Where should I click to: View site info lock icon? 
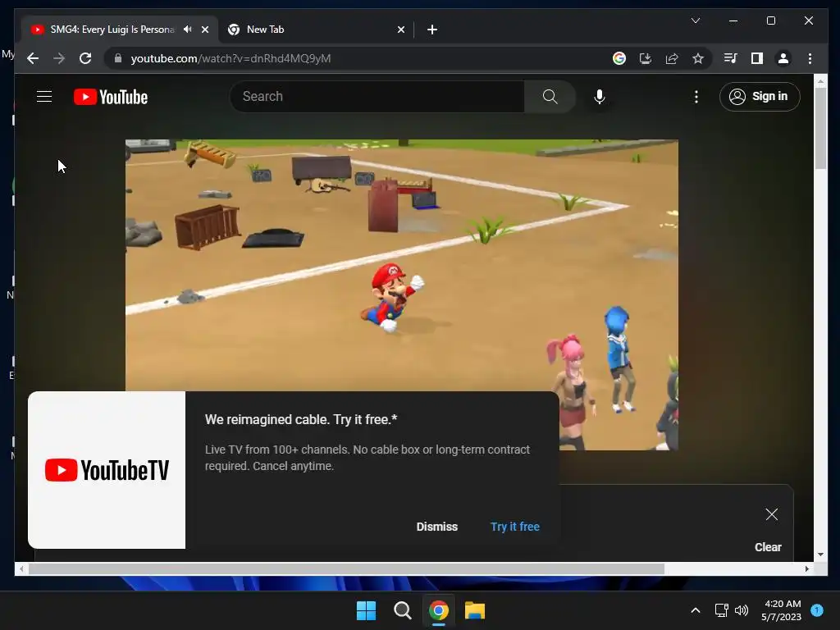[x=118, y=58]
